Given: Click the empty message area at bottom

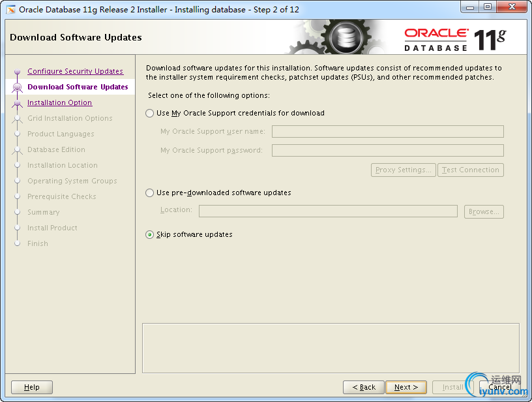Looking at the screenshot, I should tap(331, 348).
